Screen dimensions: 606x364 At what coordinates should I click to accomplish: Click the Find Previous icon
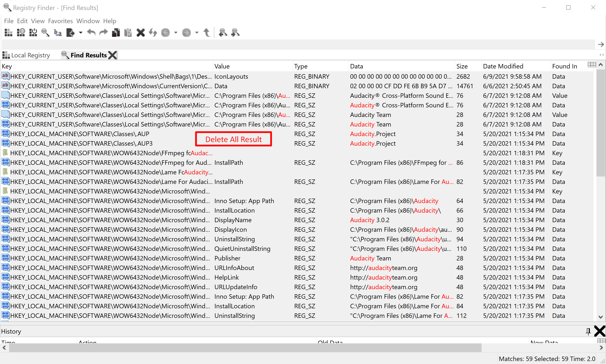pos(223,32)
